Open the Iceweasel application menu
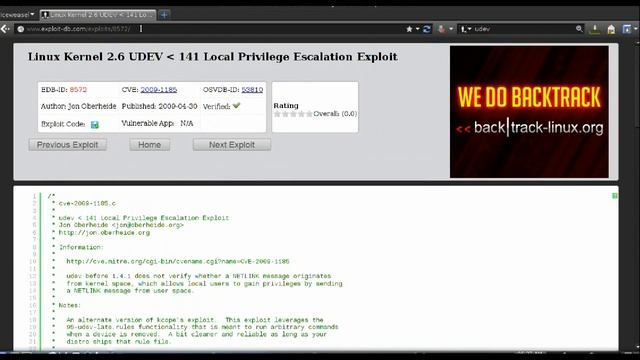640x360 pixels. click(18, 15)
